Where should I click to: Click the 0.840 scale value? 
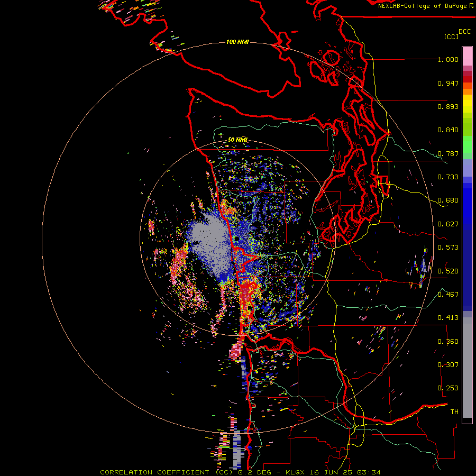point(448,130)
